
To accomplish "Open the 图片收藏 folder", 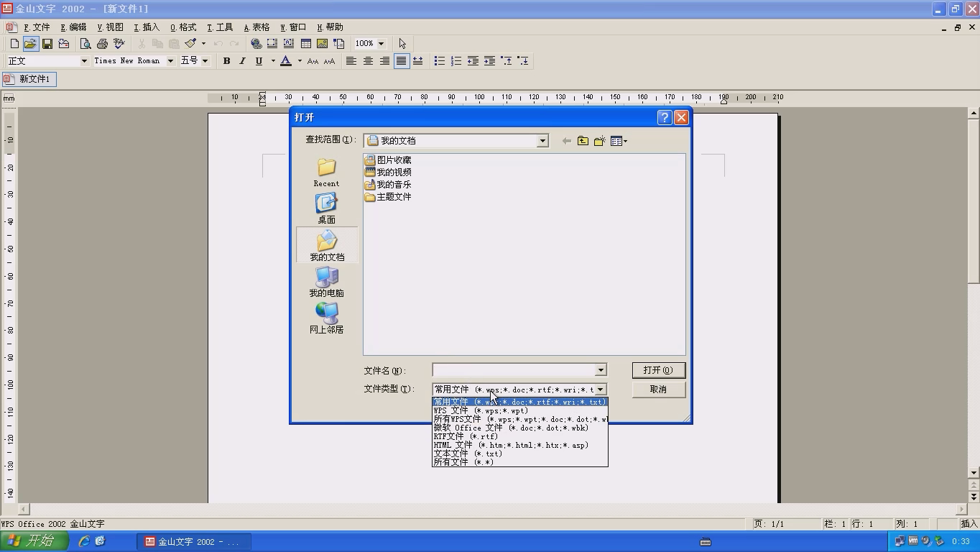I will [x=388, y=160].
